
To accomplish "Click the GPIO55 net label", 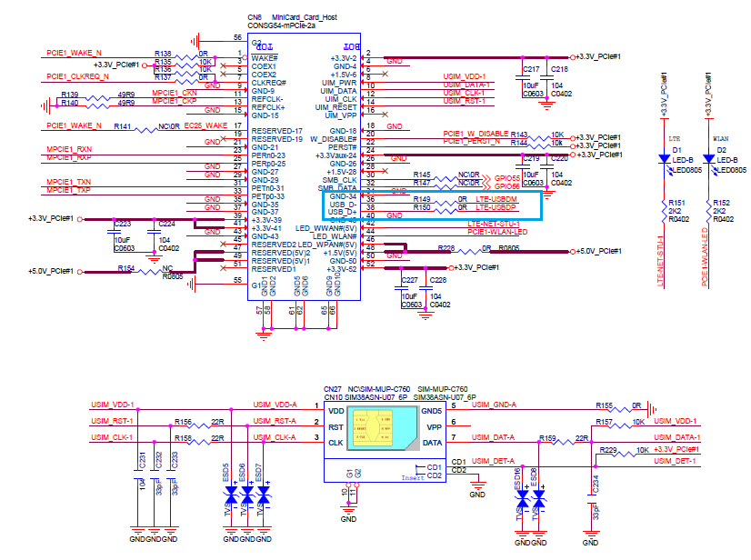I will point(507,176).
